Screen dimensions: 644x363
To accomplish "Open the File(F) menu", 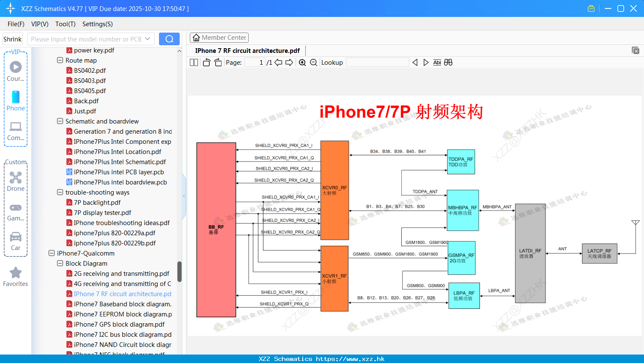I will pyautogui.click(x=16, y=24).
